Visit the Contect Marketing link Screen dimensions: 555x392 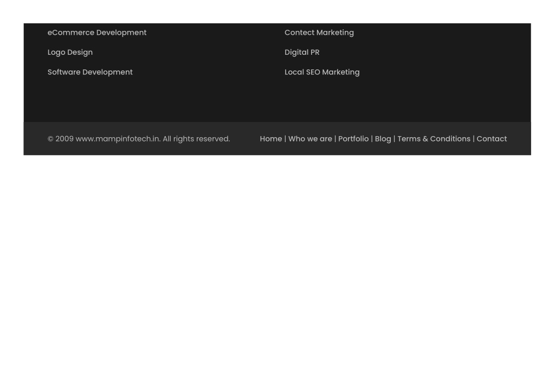pyautogui.click(x=319, y=33)
